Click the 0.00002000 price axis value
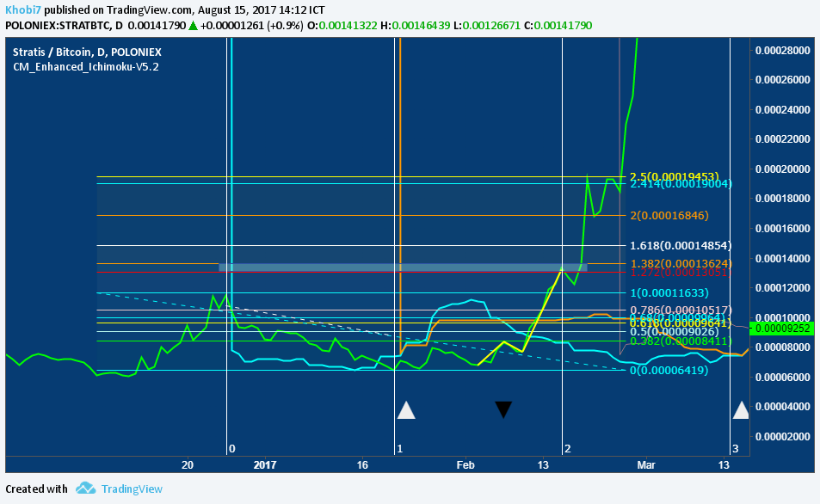 [x=782, y=437]
